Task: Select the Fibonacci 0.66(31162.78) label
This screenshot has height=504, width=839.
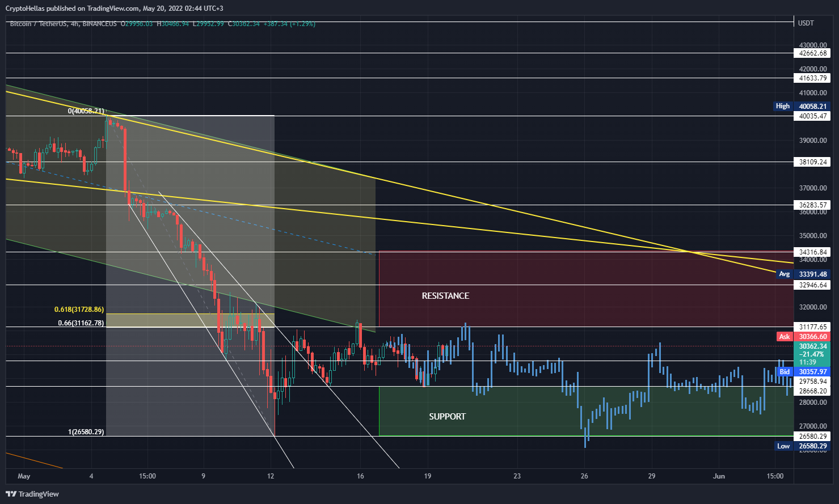Action: [x=81, y=323]
